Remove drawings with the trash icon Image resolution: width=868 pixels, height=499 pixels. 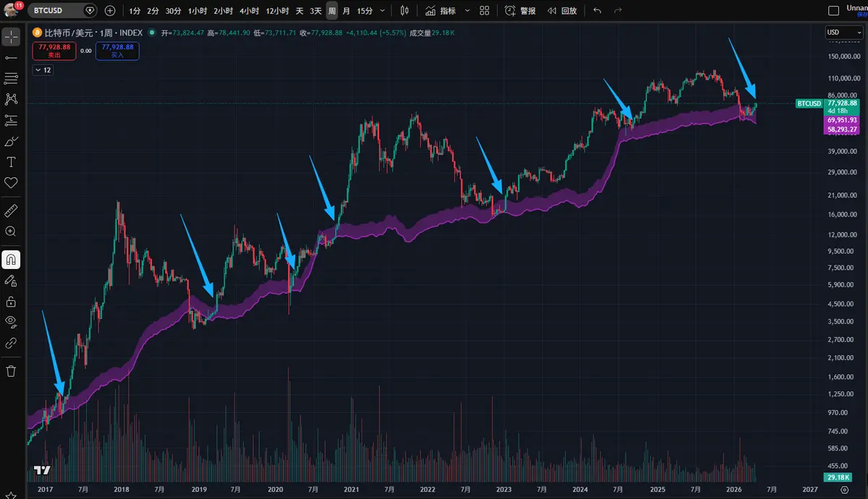11,371
